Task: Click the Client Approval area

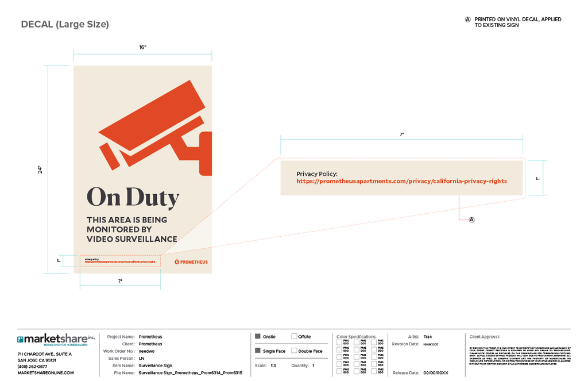Action: click(517, 356)
